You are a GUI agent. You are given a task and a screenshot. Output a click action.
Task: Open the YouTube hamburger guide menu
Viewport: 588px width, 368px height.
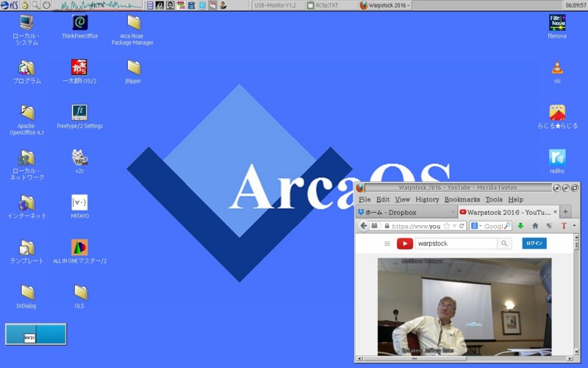pyautogui.click(x=387, y=244)
